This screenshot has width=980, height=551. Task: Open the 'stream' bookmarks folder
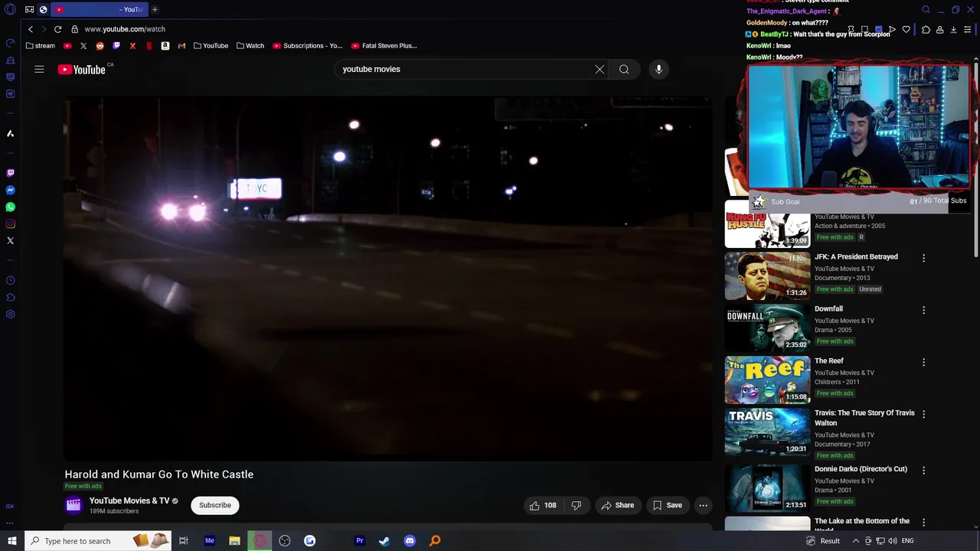point(40,46)
